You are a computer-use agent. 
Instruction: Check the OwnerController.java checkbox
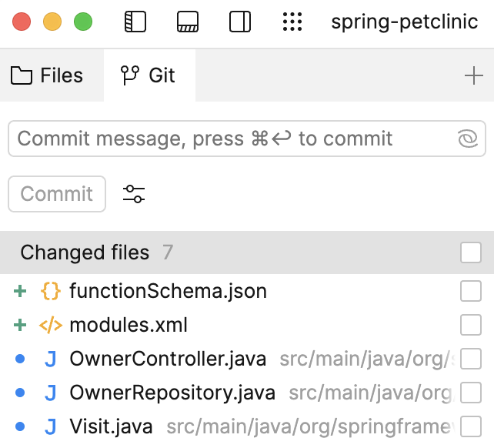click(x=471, y=359)
